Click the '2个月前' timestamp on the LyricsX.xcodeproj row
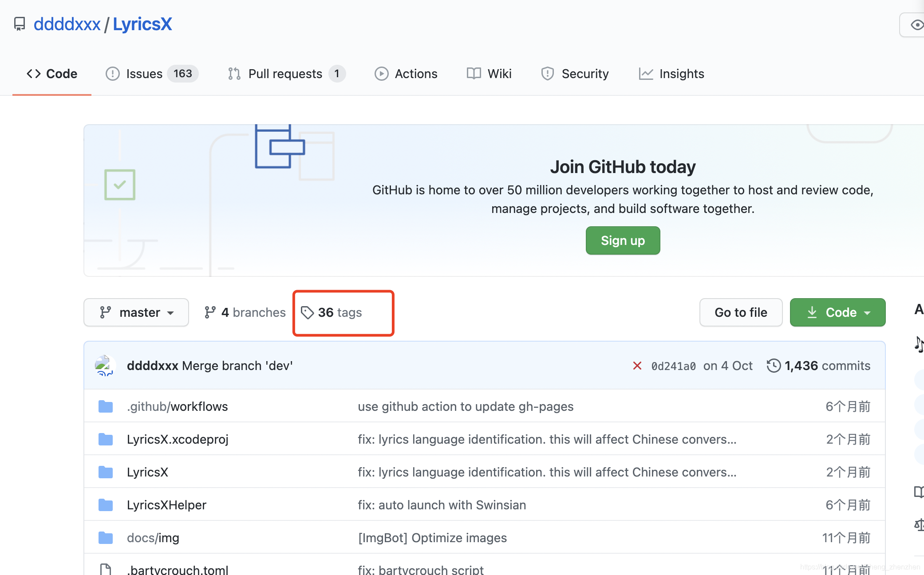924x575 pixels. 848,439
